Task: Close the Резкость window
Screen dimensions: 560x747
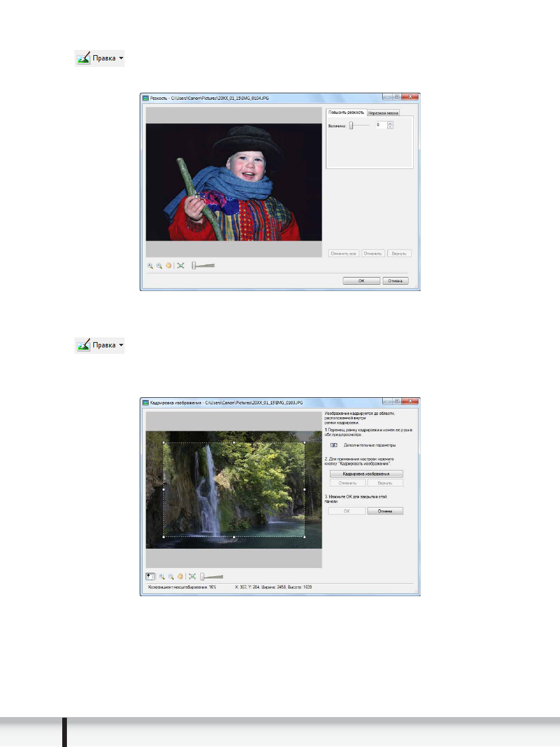Action: 410,97
